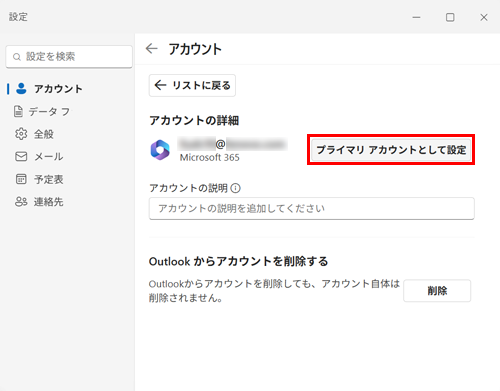Click the magnifier icon in the settings search box

pyautogui.click(x=17, y=57)
